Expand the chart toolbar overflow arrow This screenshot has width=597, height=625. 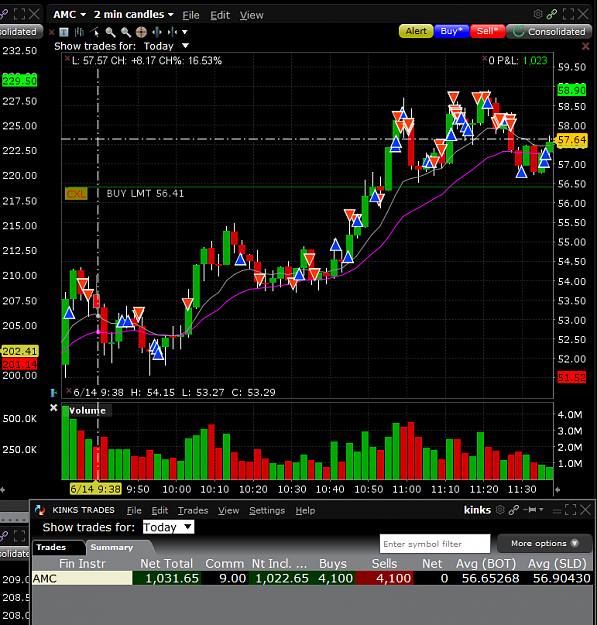pyautogui.click(x=185, y=32)
